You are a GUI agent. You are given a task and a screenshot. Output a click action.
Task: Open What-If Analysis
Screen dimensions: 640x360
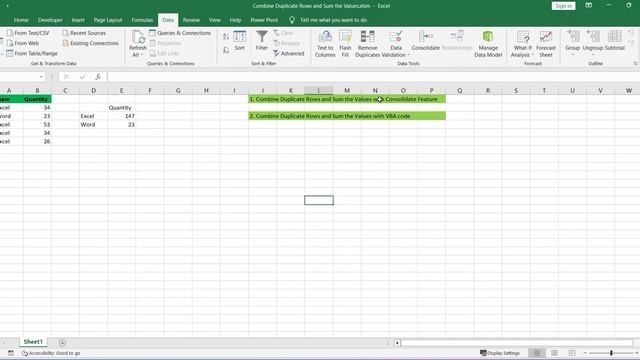point(522,44)
